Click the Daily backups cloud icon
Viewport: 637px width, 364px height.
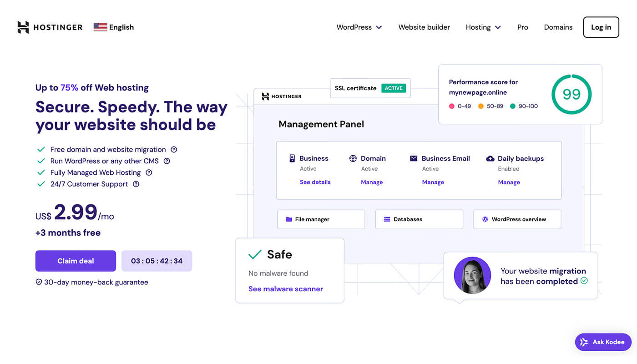coord(490,158)
